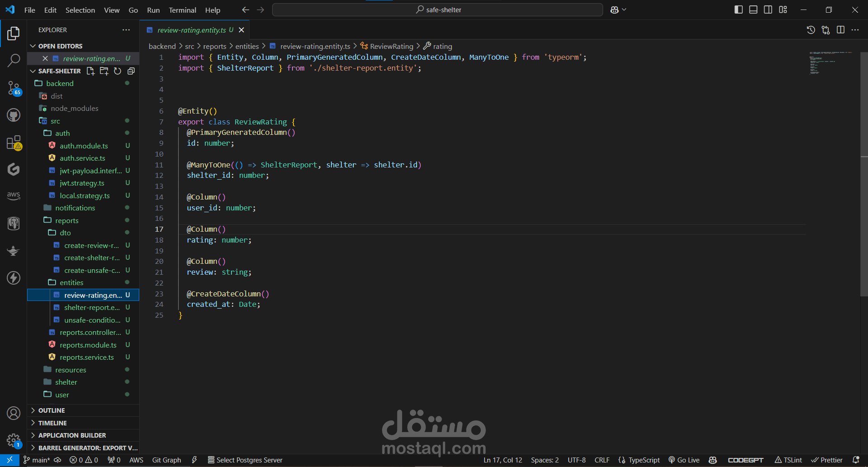Go back using the navigation arrow
The width and height of the screenshot is (868, 467).
click(x=245, y=10)
